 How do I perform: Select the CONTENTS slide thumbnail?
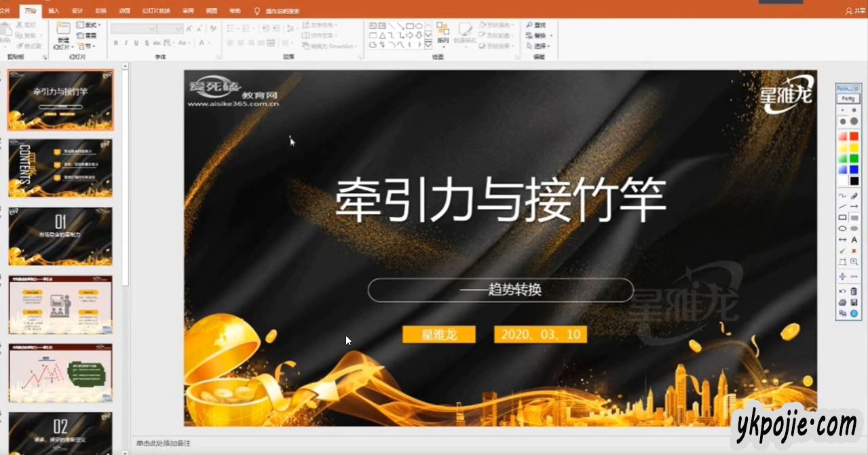[60, 168]
